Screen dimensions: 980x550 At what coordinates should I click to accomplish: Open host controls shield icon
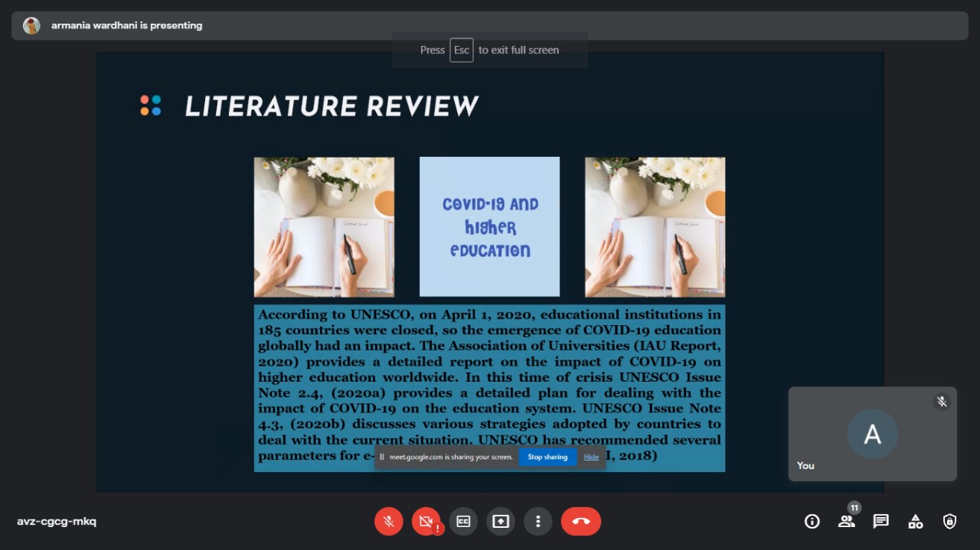pyautogui.click(x=950, y=522)
